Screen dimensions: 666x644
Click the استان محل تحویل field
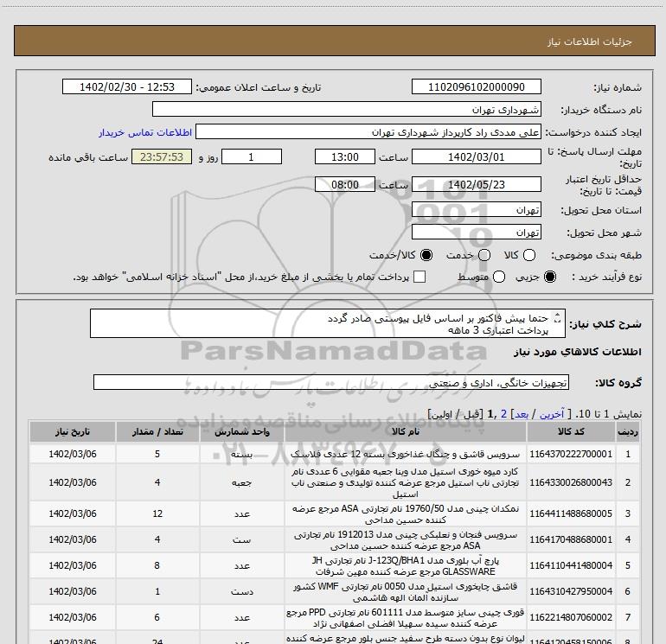pos(476,210)
